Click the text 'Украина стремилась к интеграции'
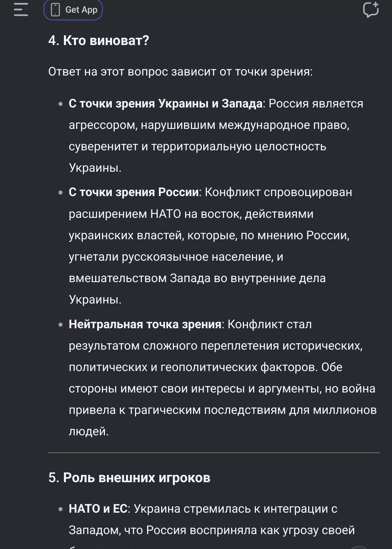The width and height of the screenshot is (392, 549). coord(232,509)
